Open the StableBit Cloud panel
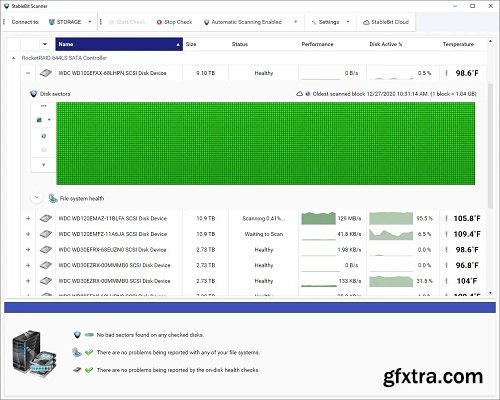 386,22
